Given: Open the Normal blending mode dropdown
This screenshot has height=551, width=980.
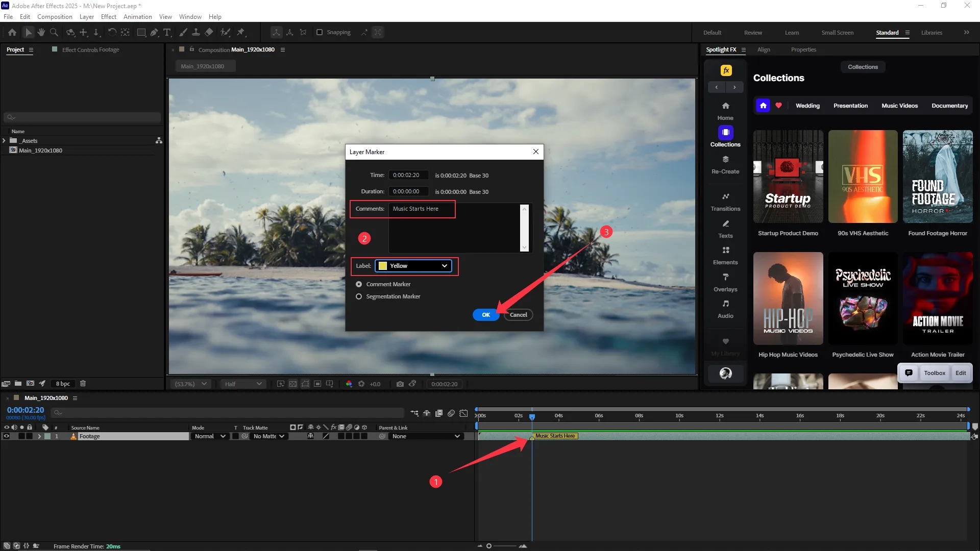Looking at the screenshot, I should pyautogui.click(x=209, y=436).
